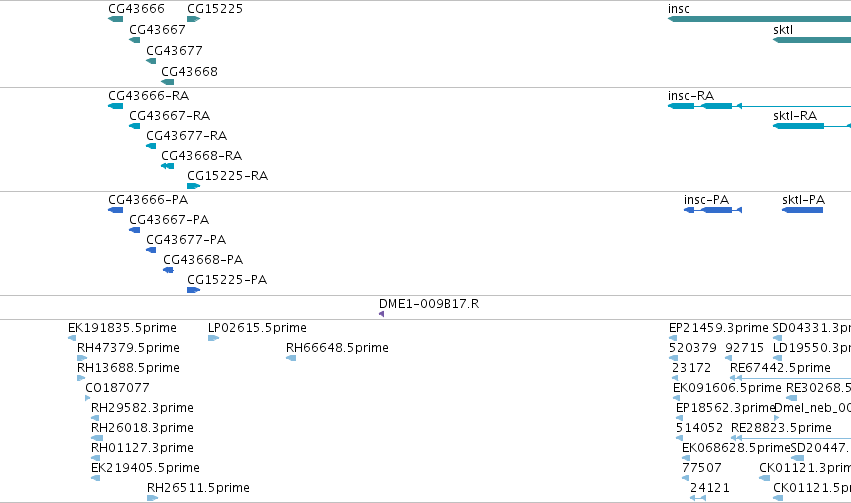Click the insc-PA protein feature
The width and height of the screenshot is (851, 503).
(713, 210)
